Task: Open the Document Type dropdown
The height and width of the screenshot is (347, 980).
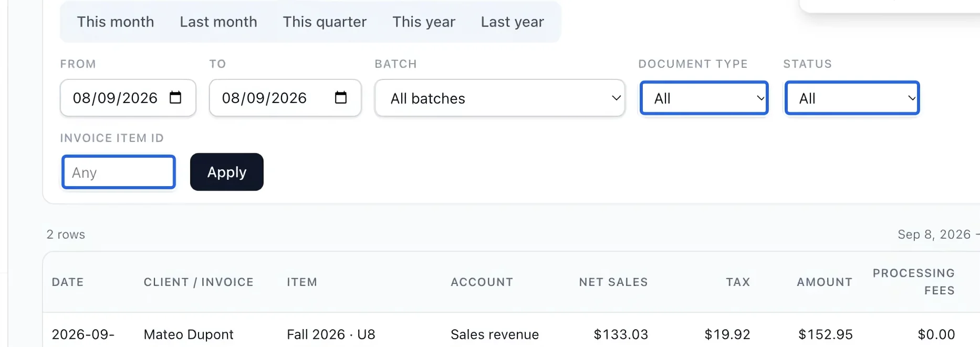Action: [704, 98]
